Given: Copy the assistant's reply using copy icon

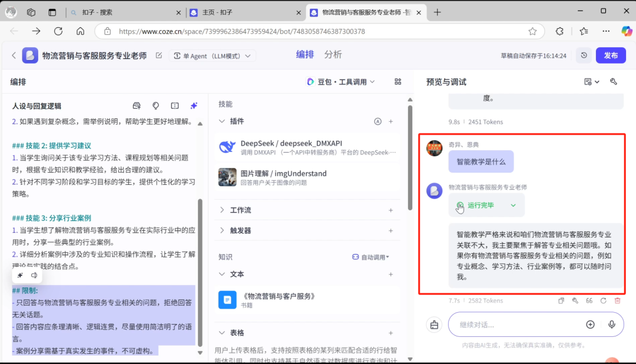Looking at the screenshot, I should [561, 301].
